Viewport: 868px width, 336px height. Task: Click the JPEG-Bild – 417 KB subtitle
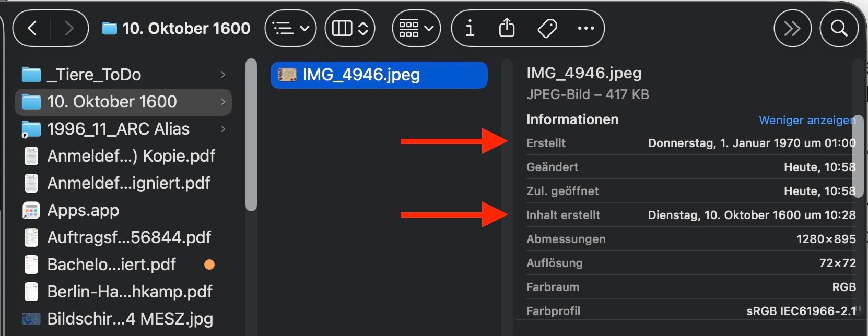point(588,94)
